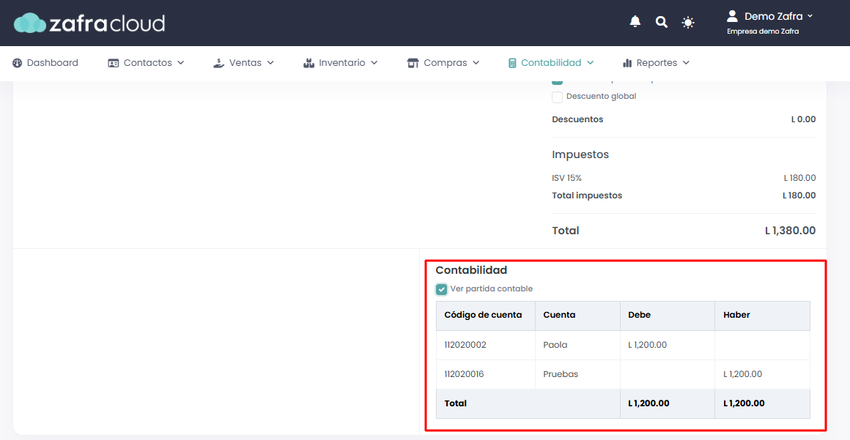Click the Reportes bar chart icon
This screenshot has height=440, width=850.
click(628, 63)
